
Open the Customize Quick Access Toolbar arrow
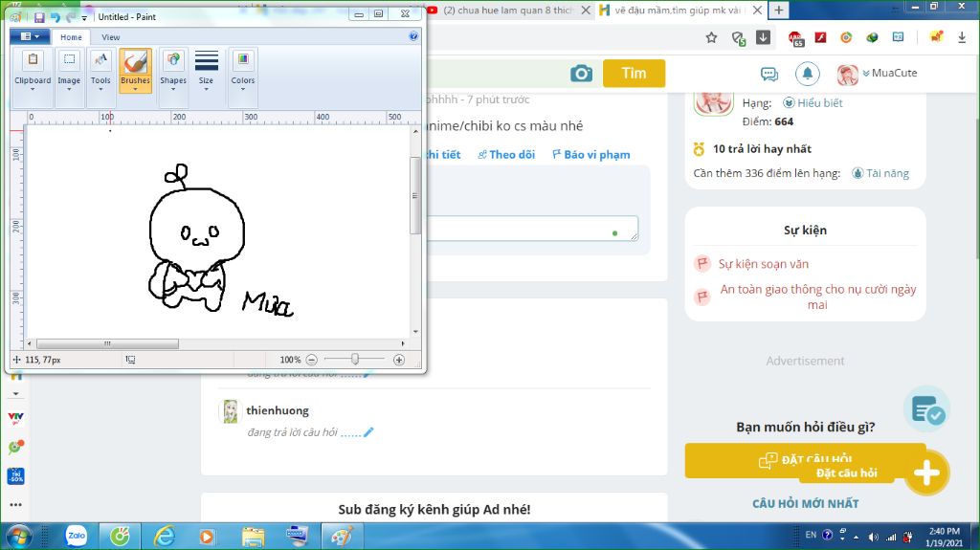click(x=84, y=18)
